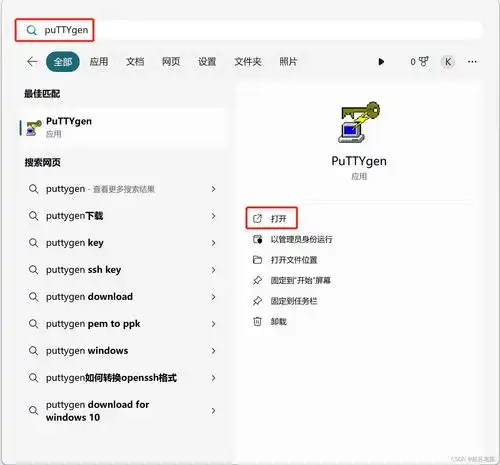This screenshot has height=465, width=500.
Task: Open web suggestion puttygen ssh key
Action: (x=123, y=270)
